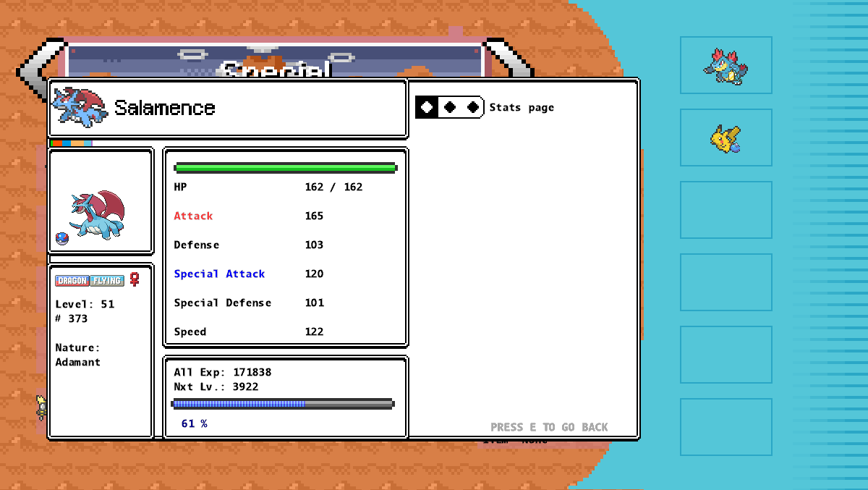The width and height of the screenshot is (868, 490).
Task: Select the blue crocodile Pokémon party slot
Action: tap(726, 66)
